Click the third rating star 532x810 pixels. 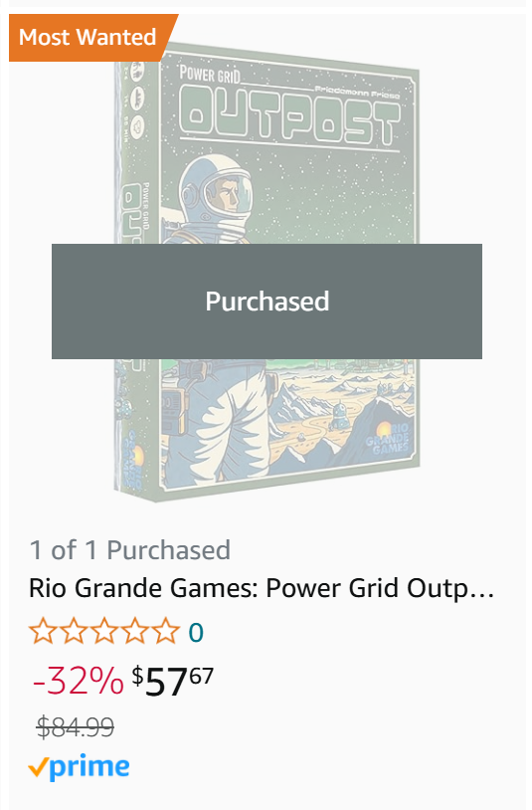click(104, 631)
